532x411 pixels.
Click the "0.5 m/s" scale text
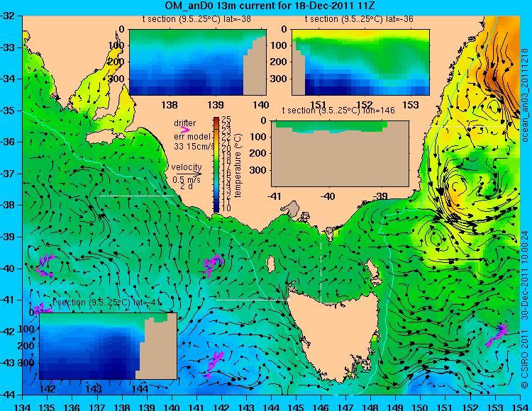pos(187,179)
